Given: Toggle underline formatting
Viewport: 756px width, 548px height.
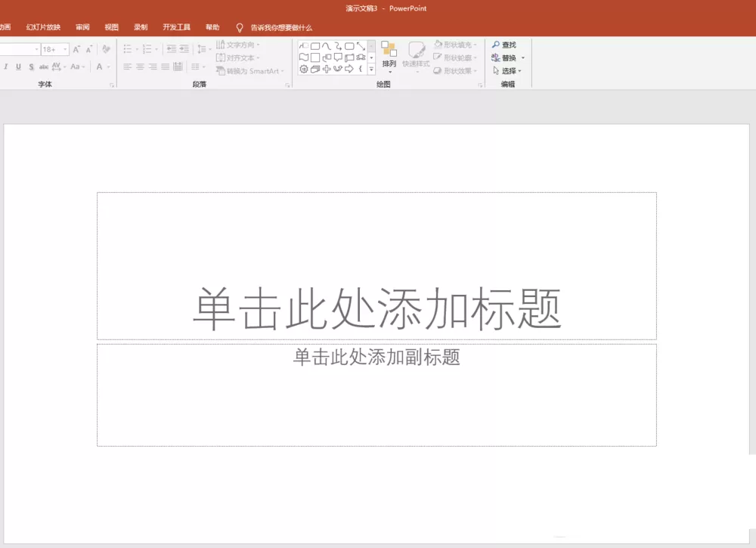Looking at the screenshot, I should coord(18,67).
